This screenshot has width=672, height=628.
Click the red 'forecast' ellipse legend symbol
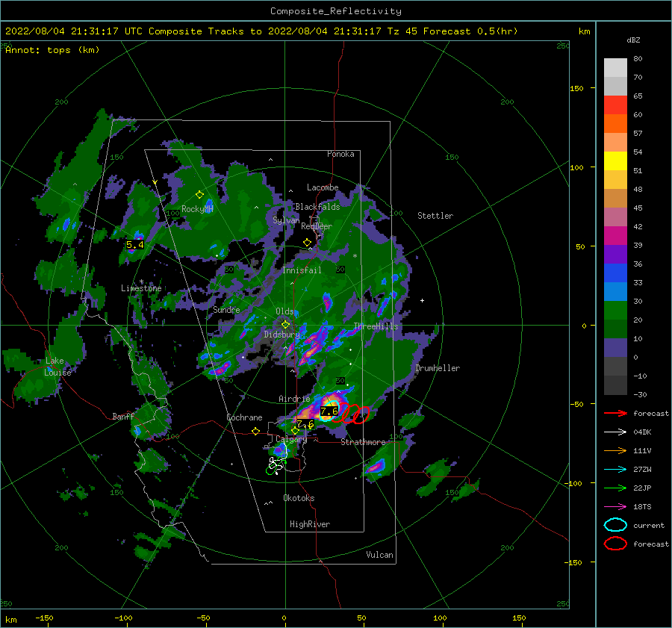[615, 544]
